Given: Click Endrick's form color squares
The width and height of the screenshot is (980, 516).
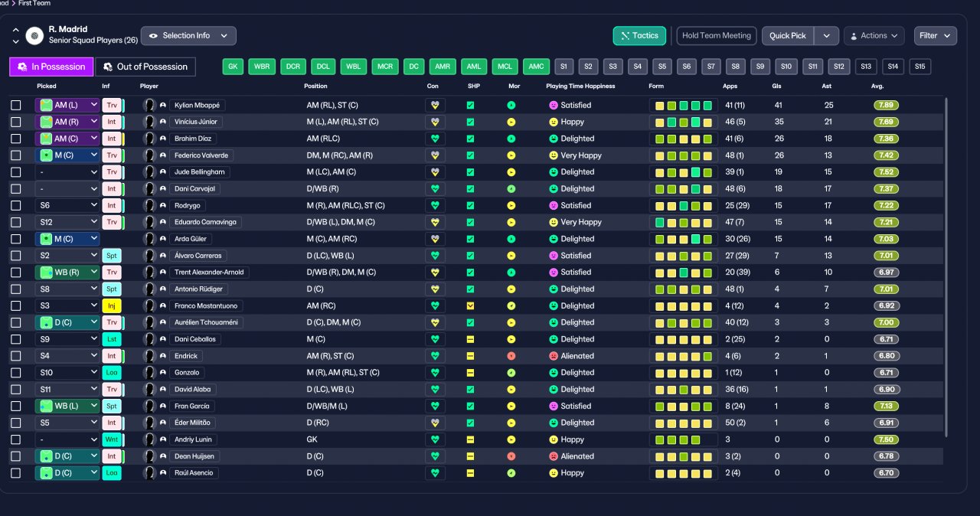Looking at the screenshot, I should 684,356.
